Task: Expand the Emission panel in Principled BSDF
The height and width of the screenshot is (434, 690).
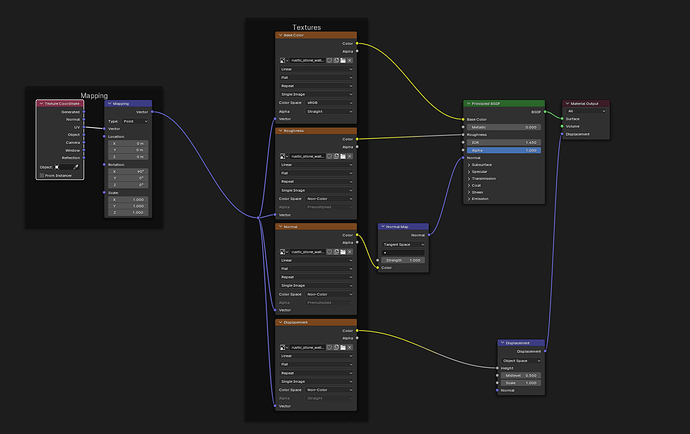Action: click(x=469, y=199)
